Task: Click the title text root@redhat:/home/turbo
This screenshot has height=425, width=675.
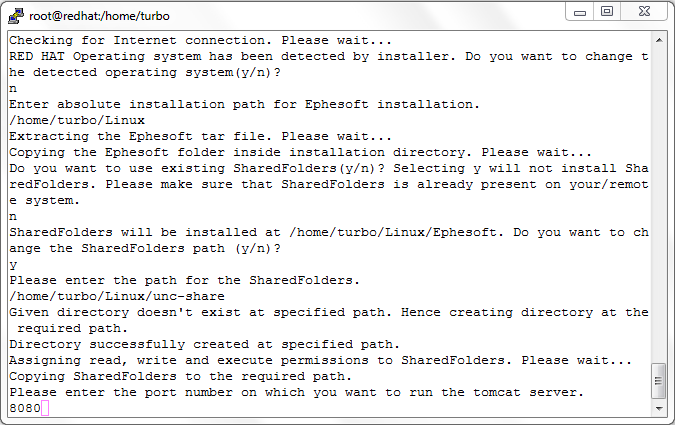Action: click(x=99, y=16)
